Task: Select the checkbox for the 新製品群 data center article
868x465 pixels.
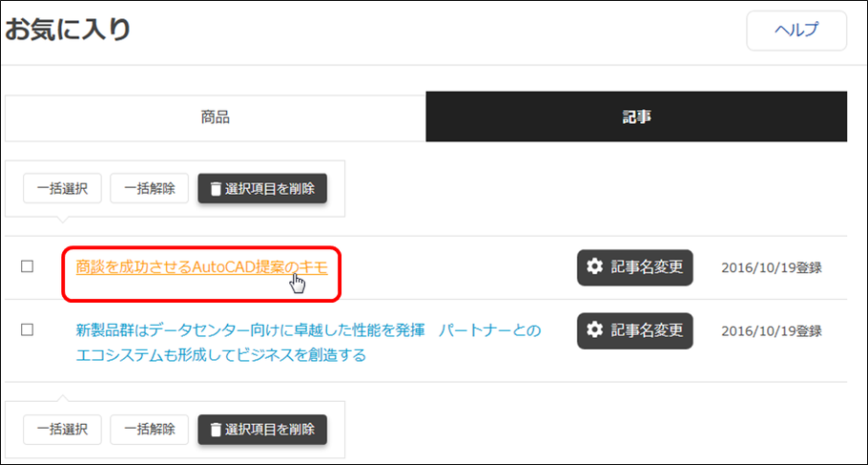Action: pos(28,329)
